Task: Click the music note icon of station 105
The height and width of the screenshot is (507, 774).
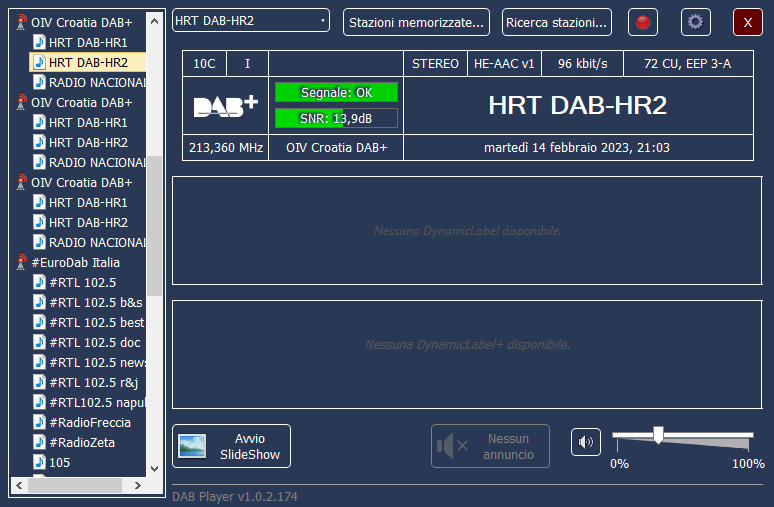Action: [39, 462]
